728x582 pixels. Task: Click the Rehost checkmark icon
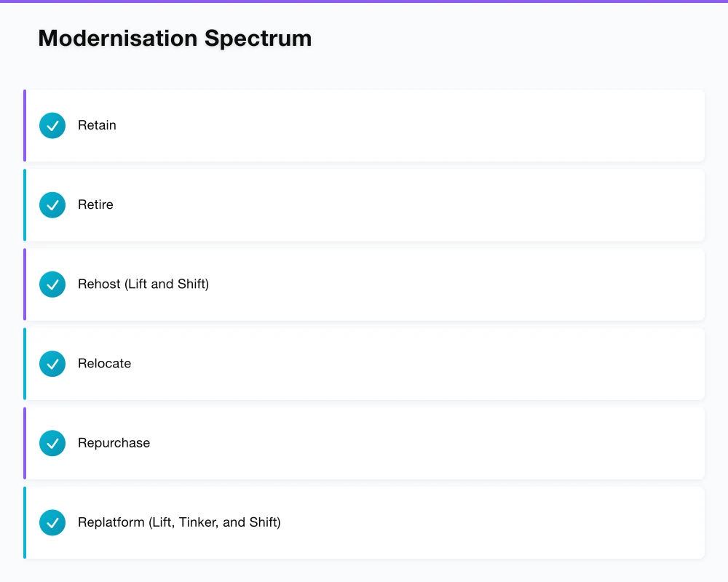coord(52,284)
